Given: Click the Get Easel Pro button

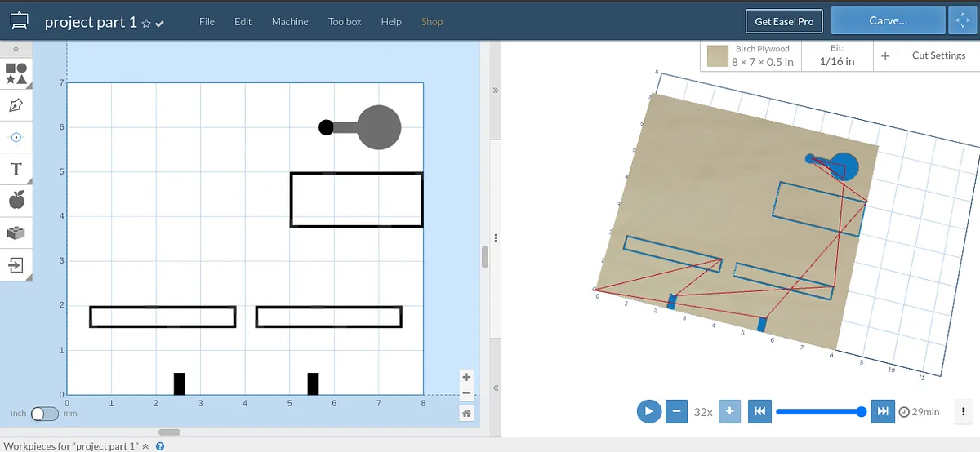Looking at the screenshot, I should coord(784,22).
